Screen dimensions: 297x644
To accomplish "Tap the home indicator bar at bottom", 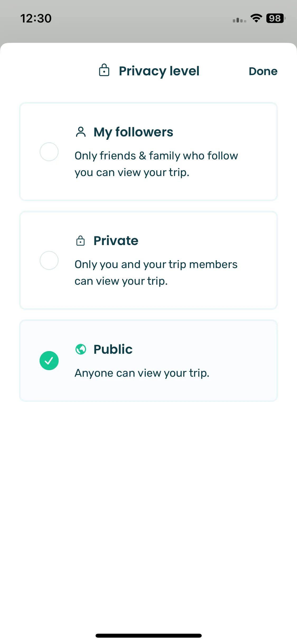I will [149, 636].
